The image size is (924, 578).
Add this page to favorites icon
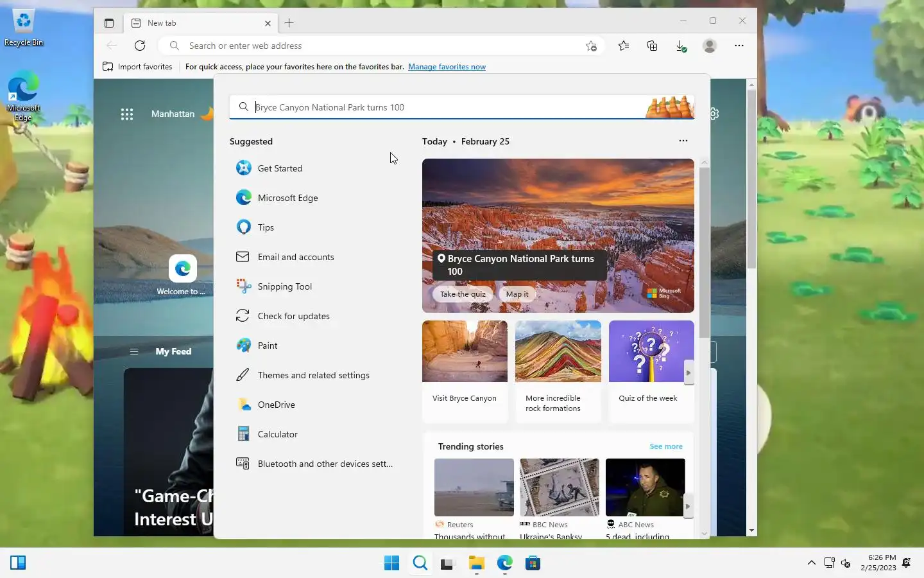tap(591, 46)
